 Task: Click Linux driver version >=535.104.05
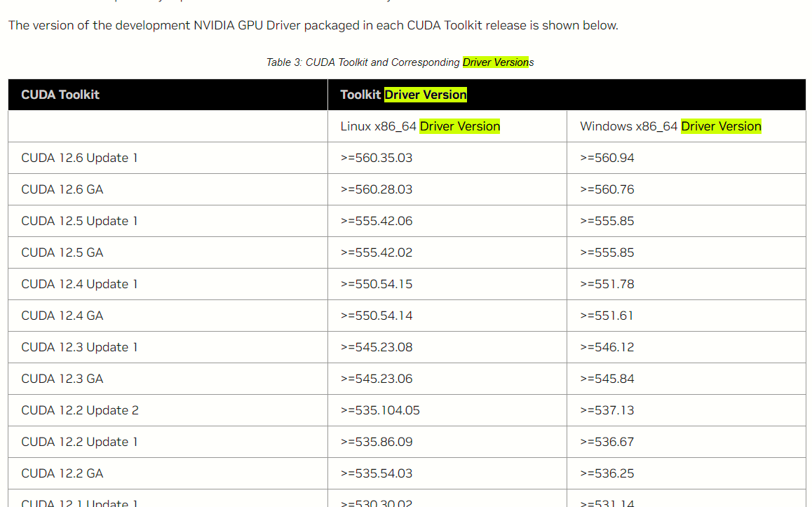(x=380, y=410)
